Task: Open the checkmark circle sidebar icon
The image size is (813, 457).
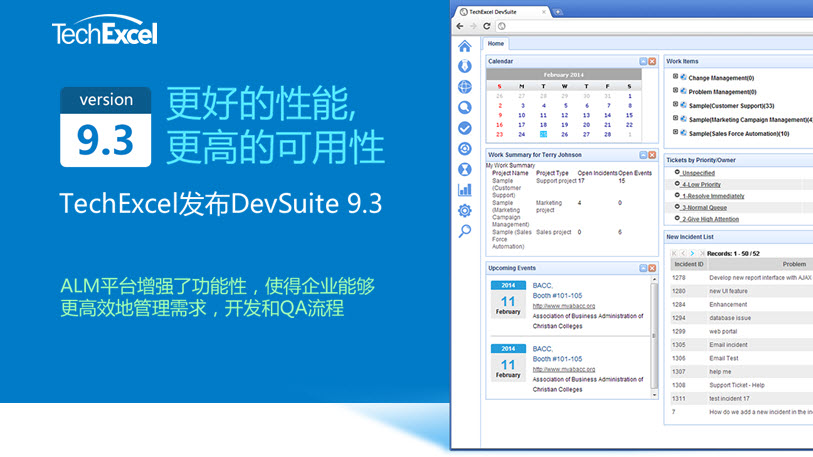Action: [465, 128]
